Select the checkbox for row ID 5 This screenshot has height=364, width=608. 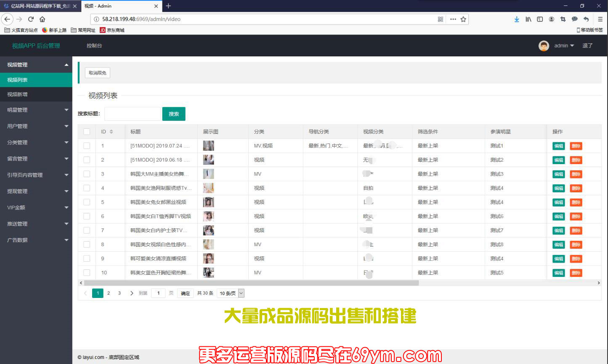(x=87, y=202)
